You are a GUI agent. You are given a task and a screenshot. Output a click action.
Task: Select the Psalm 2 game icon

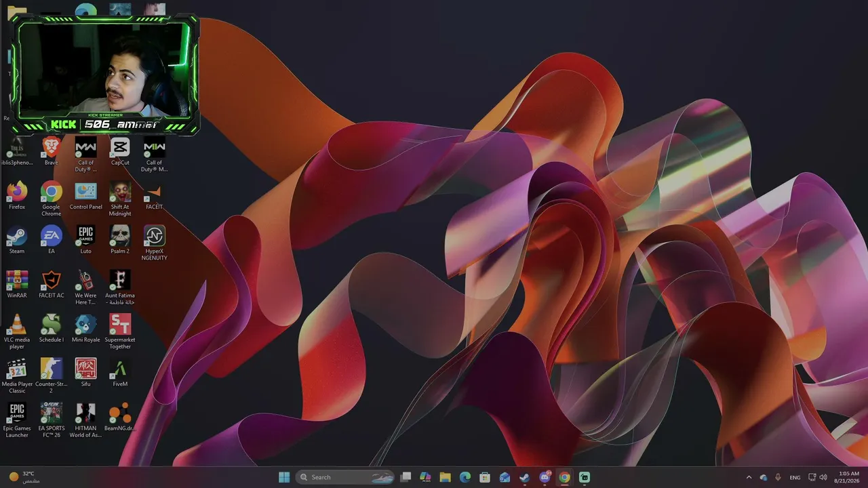pos(120,236)
